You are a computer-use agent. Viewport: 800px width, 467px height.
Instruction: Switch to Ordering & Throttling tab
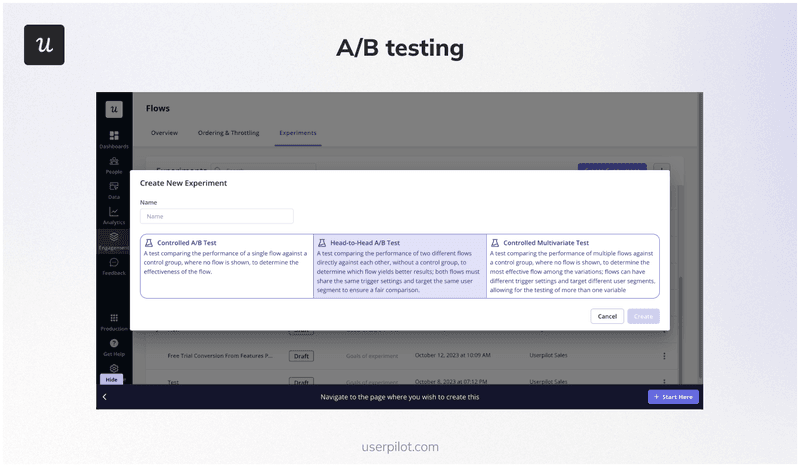228,132
